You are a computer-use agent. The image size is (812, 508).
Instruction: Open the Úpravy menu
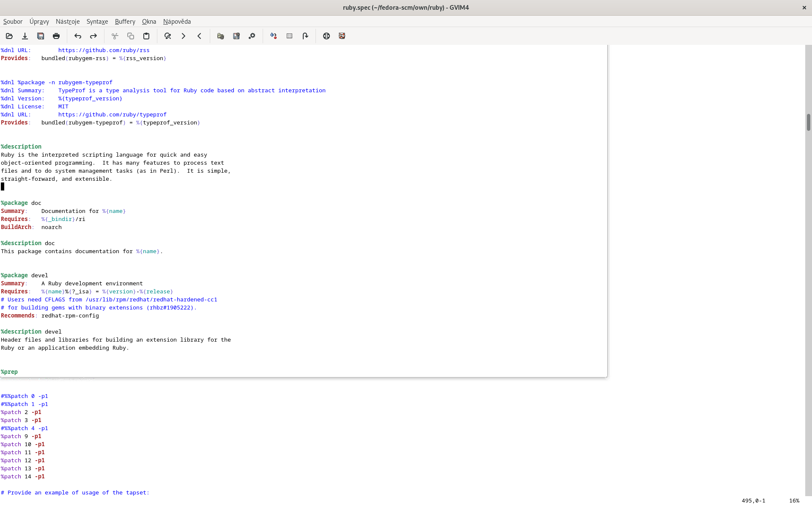[x=39, y=22]
